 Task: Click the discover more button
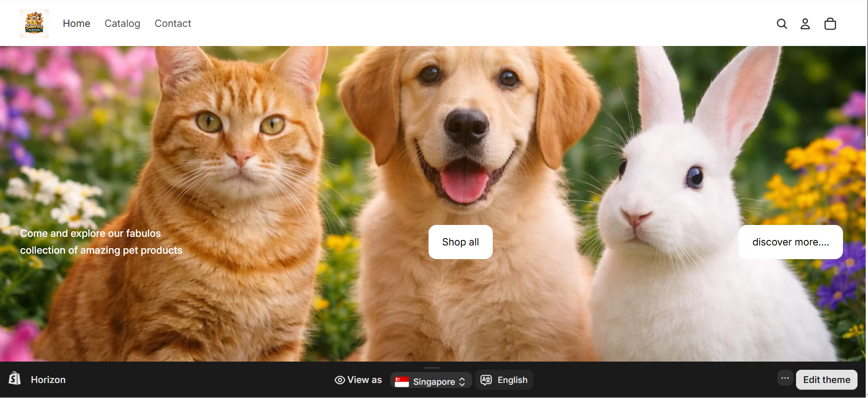tap(790, 242)
